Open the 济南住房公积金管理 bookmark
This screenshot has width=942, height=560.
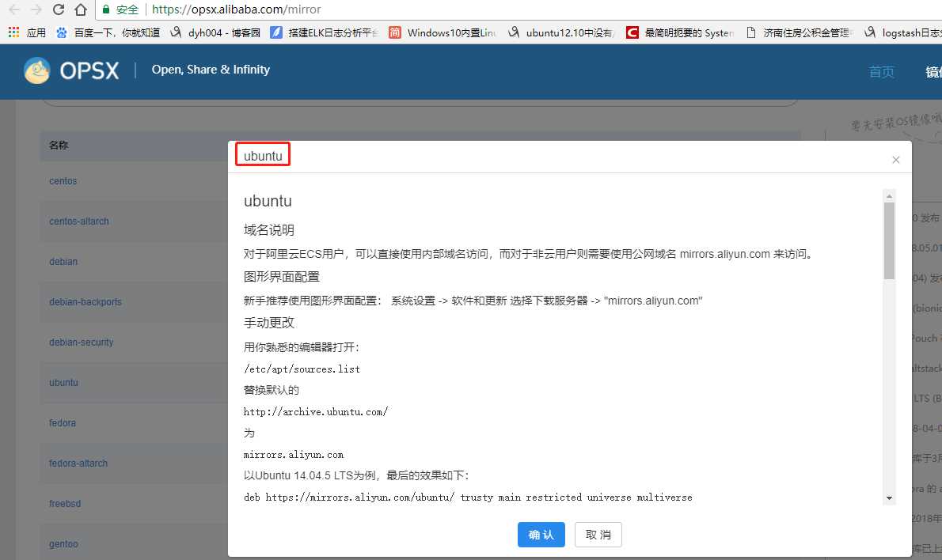(x=799, y=32)
